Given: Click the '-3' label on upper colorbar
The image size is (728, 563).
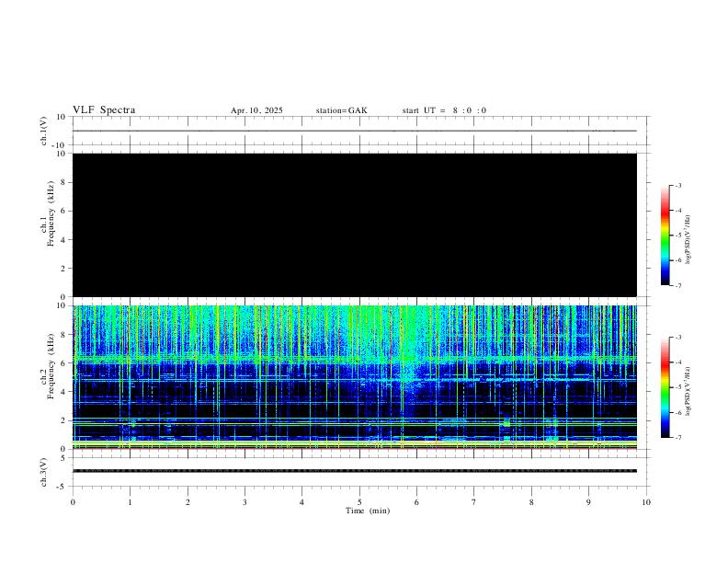Looking at the screenshot, I should 677,185.
